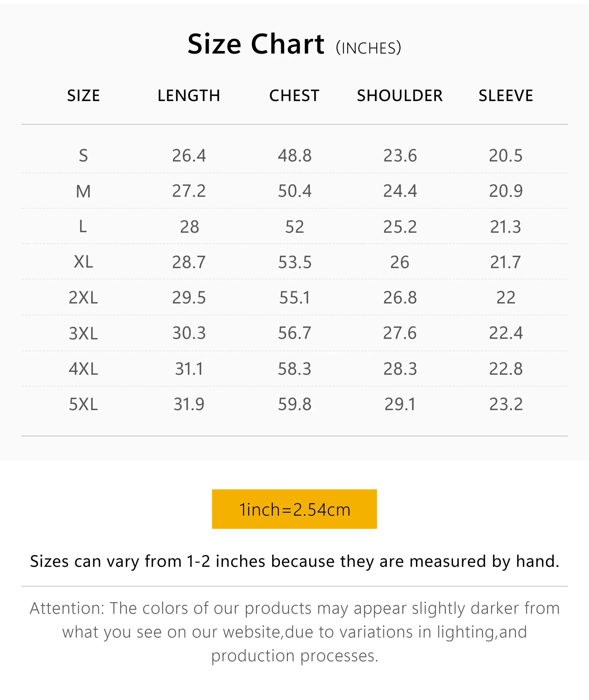Click the SIZE column header
Viewport: 589px width, 700px height.
coord(84,96)
